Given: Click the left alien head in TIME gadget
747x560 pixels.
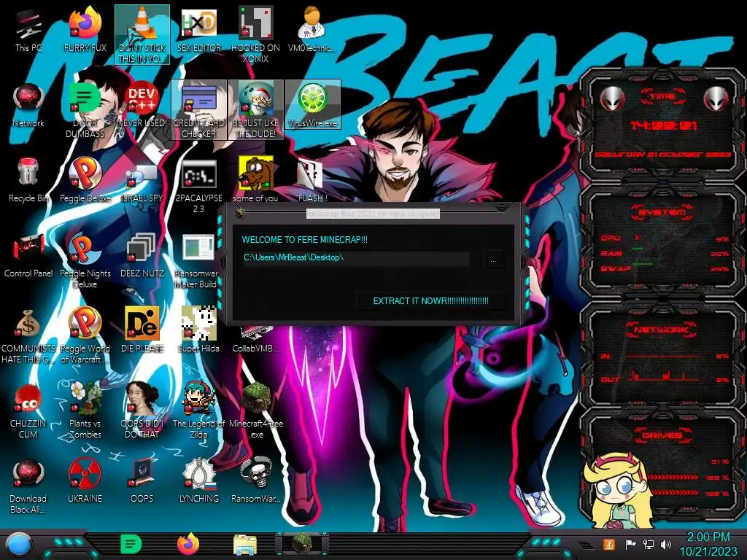Looking at the screenshot, I should click(612, 98).
